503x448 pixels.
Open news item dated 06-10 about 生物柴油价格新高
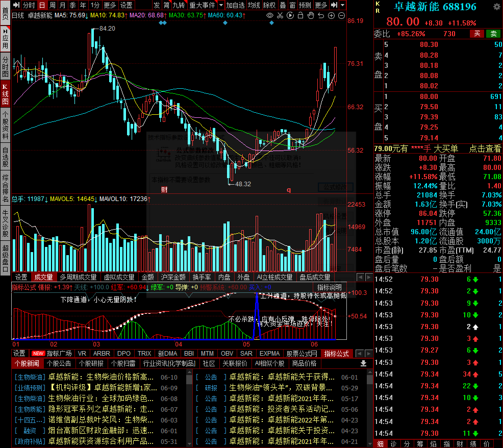pos(96,377)
